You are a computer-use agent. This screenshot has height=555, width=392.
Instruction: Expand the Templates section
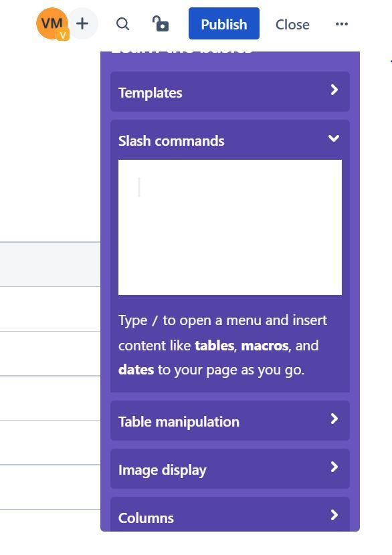[x=230, y=92]
